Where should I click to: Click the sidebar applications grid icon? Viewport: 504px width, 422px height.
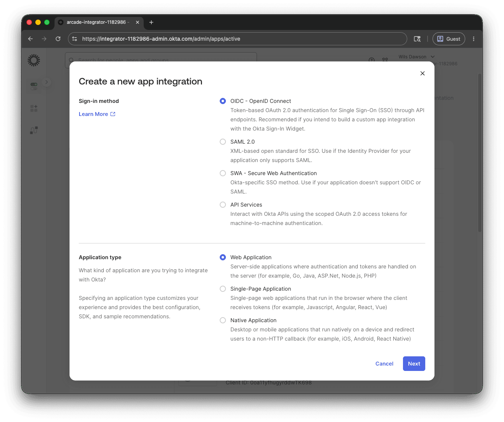pyautogui.click(x=34, y=108)
